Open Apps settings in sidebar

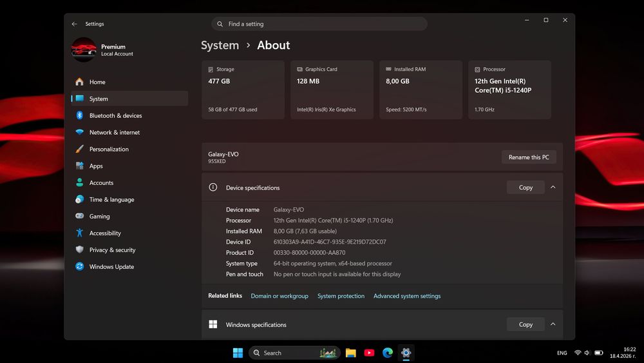[x=129, y=166]
